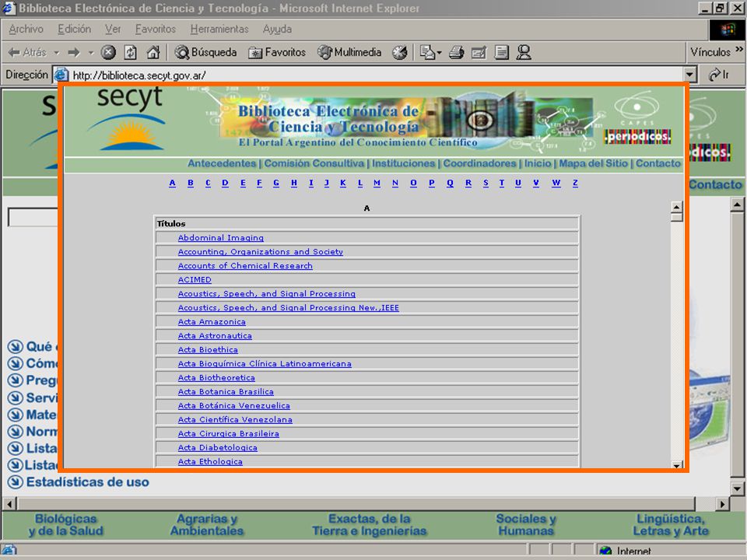Open browsing history toolbar icon
The image size is (747, 560).
[x=400, y=52]
